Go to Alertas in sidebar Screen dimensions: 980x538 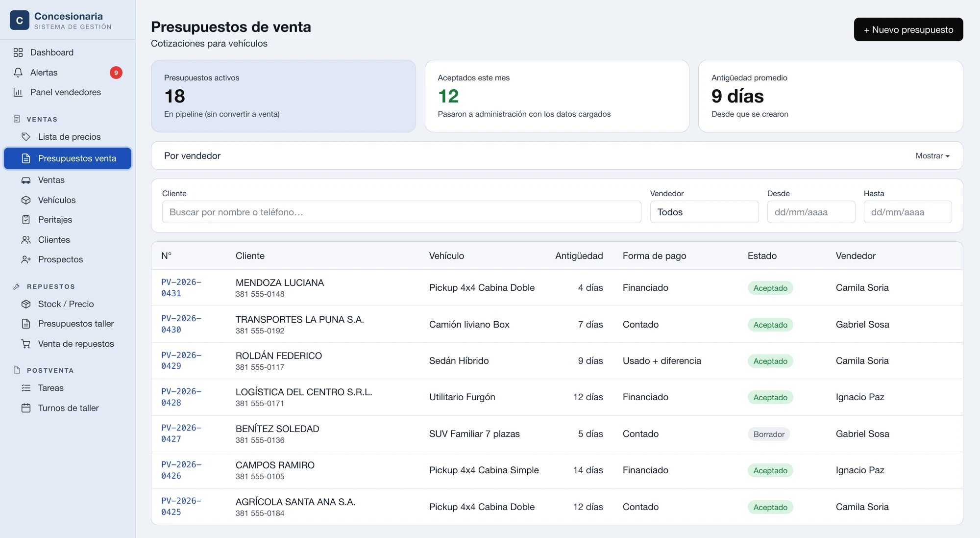pyautogui.click(x=68, y=73)
